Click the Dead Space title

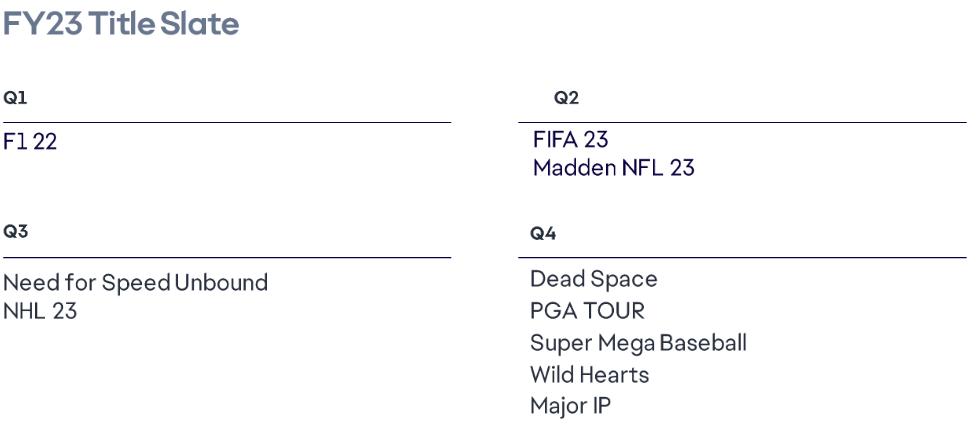[x=593, y=279]
